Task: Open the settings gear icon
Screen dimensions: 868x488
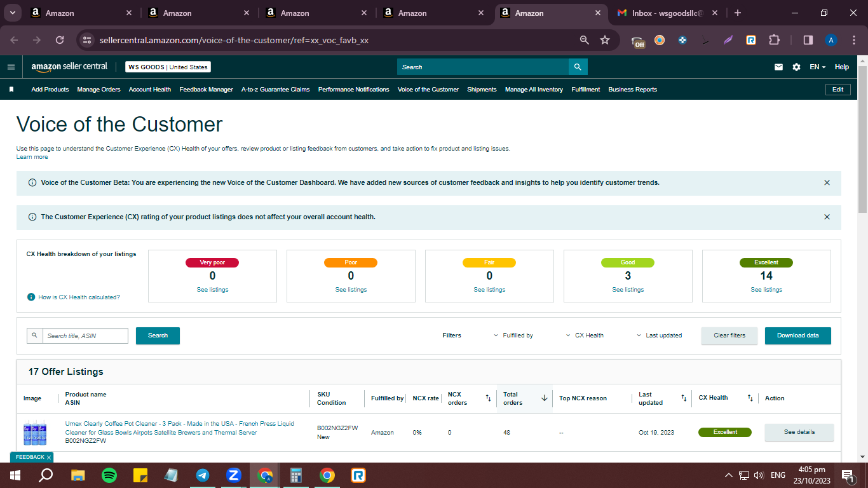Action: [796, 67]
